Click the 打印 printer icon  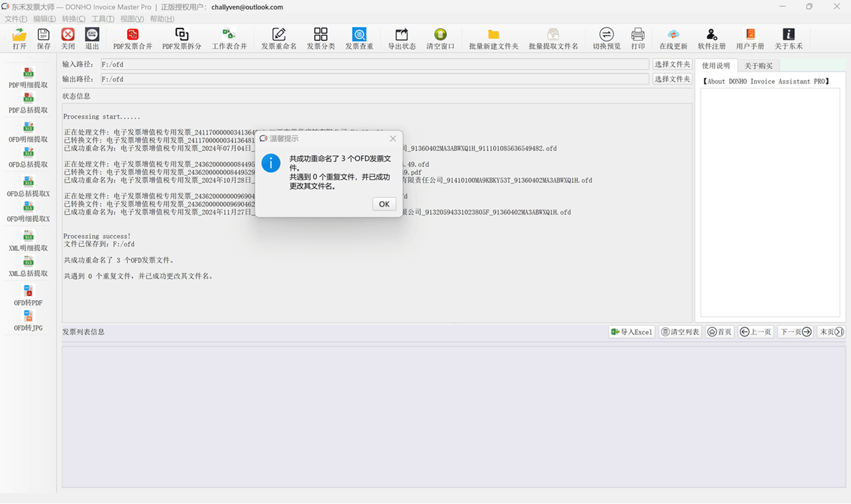[x=638, y=38]
